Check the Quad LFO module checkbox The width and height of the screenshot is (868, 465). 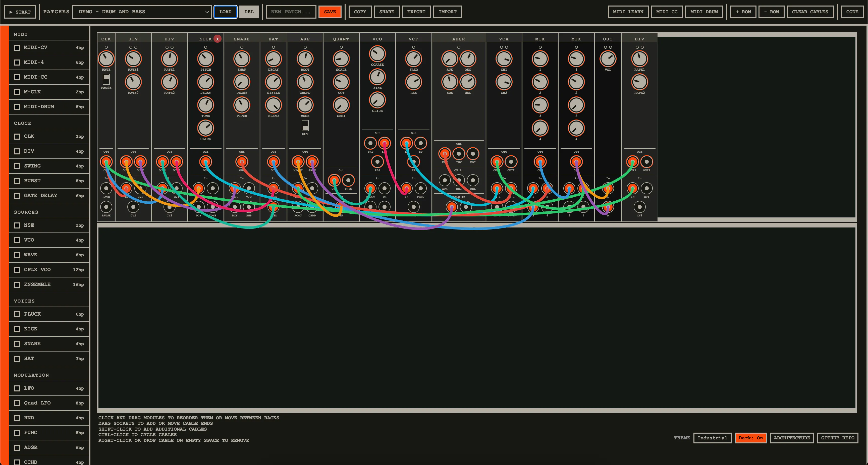[x=17, y=403]
